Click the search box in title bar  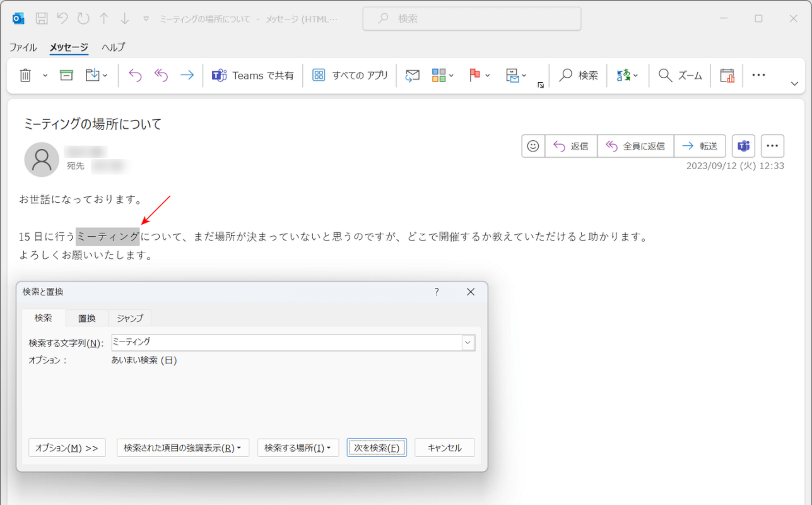(472, 19)
